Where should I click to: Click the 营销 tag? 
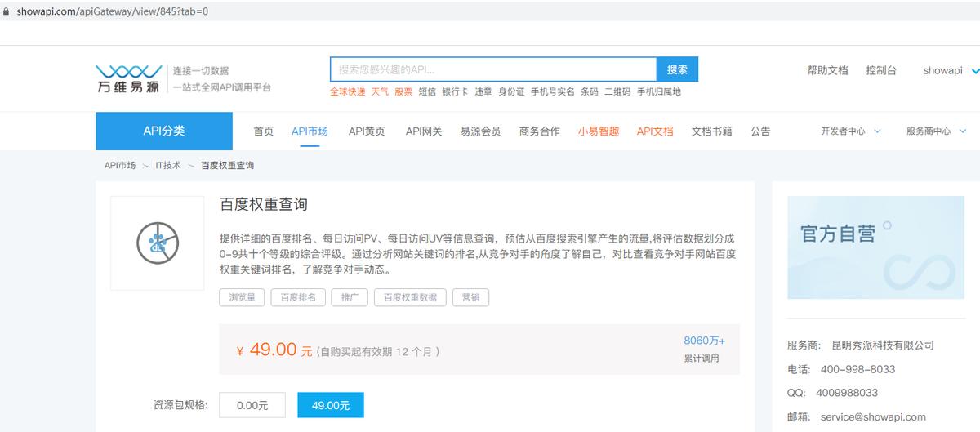click(x=471, y=297)
